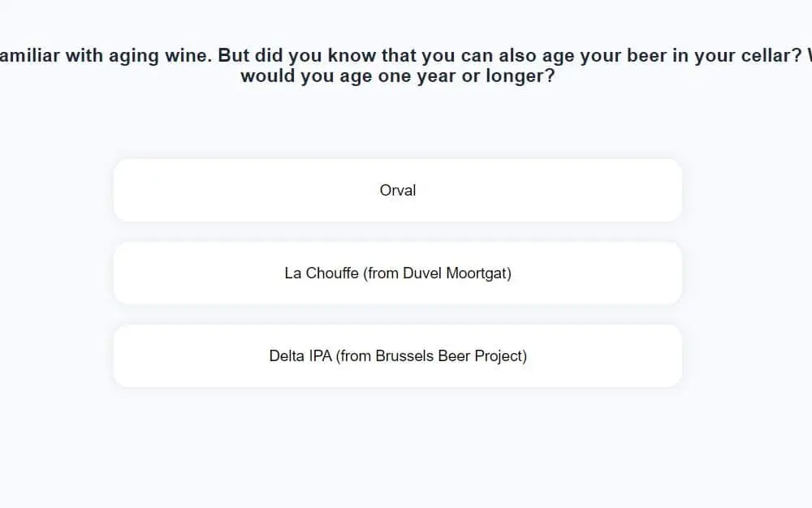Pick the Delta IPA answer card
Screen dimensions: 812x508
(398, 356)
